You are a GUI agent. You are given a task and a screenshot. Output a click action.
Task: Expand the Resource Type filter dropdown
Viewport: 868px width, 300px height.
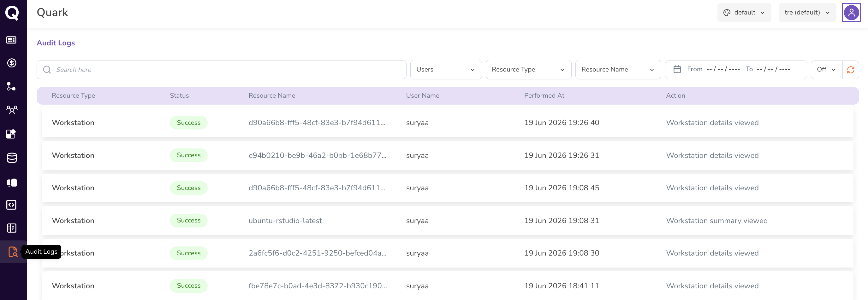528,70
